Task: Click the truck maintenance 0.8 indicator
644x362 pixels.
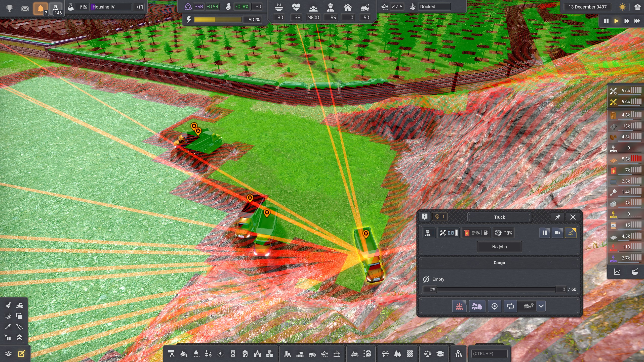Action: (449, 233)
